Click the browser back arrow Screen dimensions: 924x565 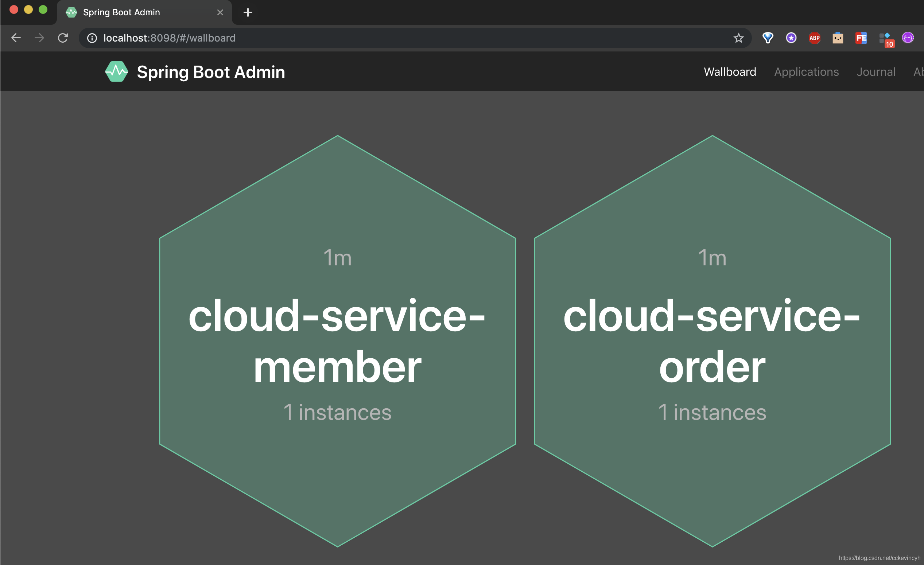16,38
